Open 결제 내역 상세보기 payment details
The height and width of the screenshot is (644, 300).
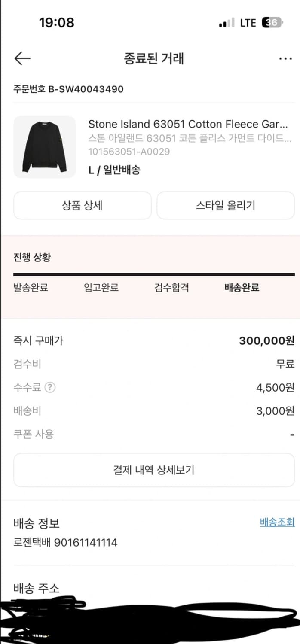(x=150, y=470)
